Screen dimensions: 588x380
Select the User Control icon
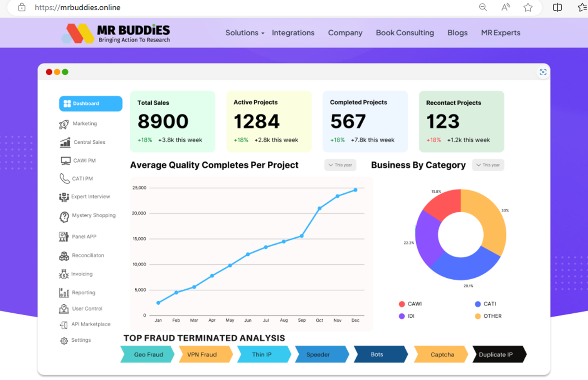[x=64, y=309]
